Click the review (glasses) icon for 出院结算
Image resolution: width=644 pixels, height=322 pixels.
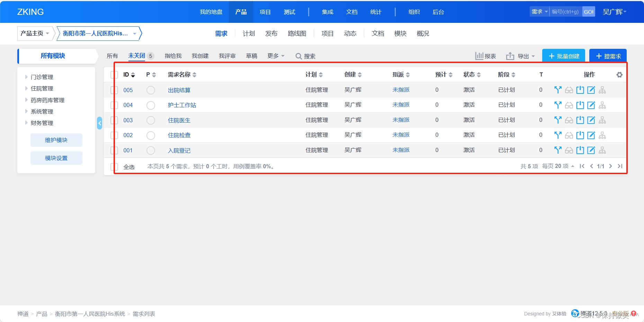click(569, 90)
